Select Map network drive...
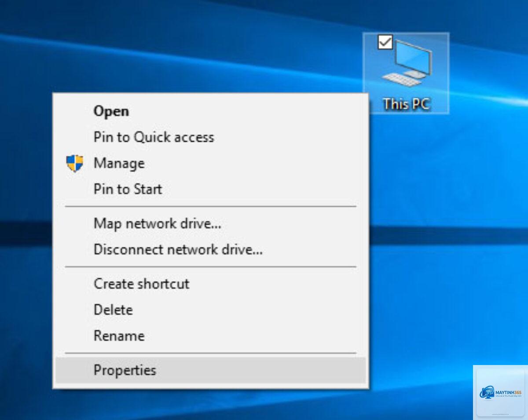This screenshot has width=528, height=420. [211, 223]
